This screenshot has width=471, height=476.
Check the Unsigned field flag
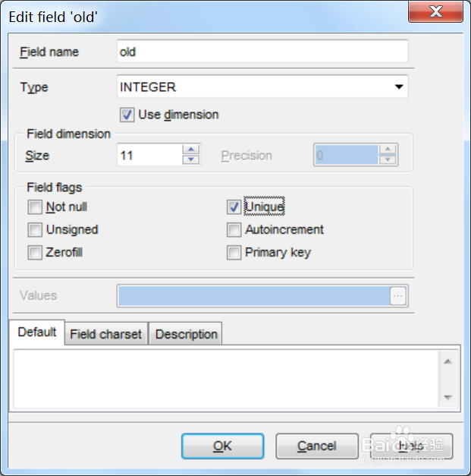pos(35,230)
